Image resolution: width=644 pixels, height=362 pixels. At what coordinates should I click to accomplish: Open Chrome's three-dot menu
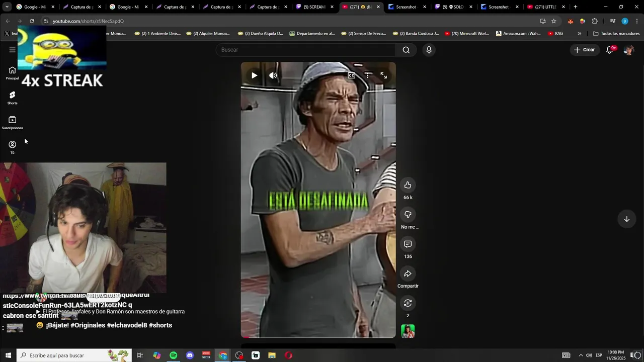click(637, 21)
